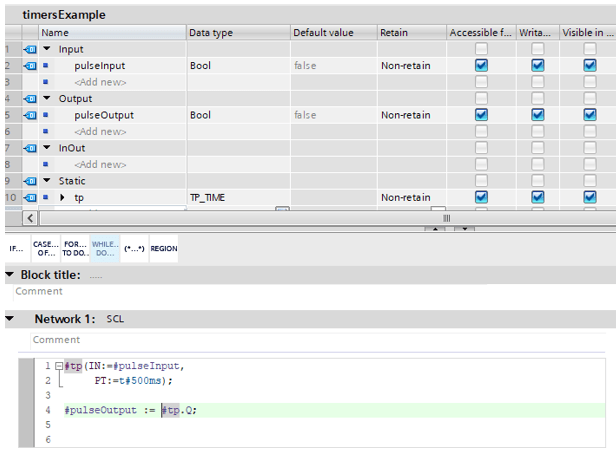This screenshot has width=616, height=452.
Task: Click the tag icon in the InOut row
Action: tap(30, 148)
